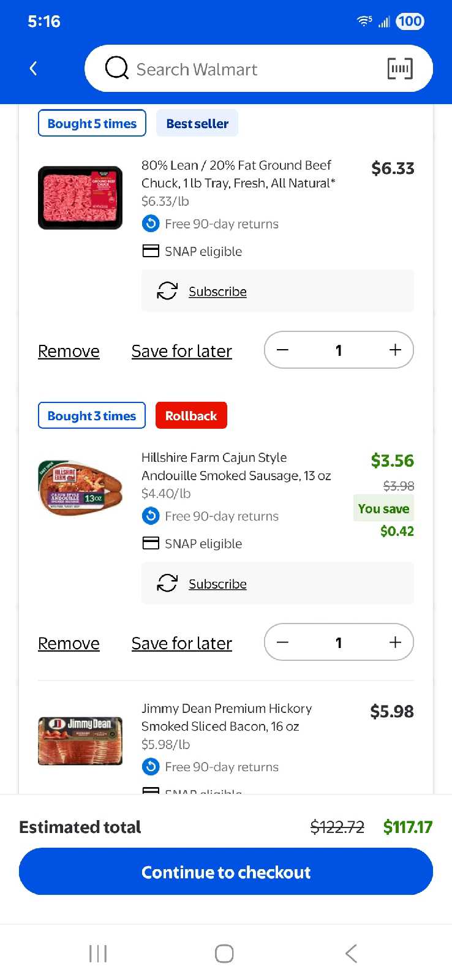Remove ground beef from cart
The height and width of the screenshot is (980, 452).
click(69, 351)
